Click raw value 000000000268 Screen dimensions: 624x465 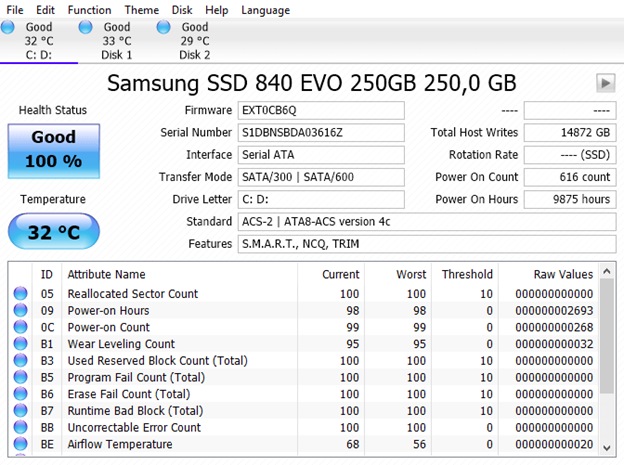tap(554, 327)
